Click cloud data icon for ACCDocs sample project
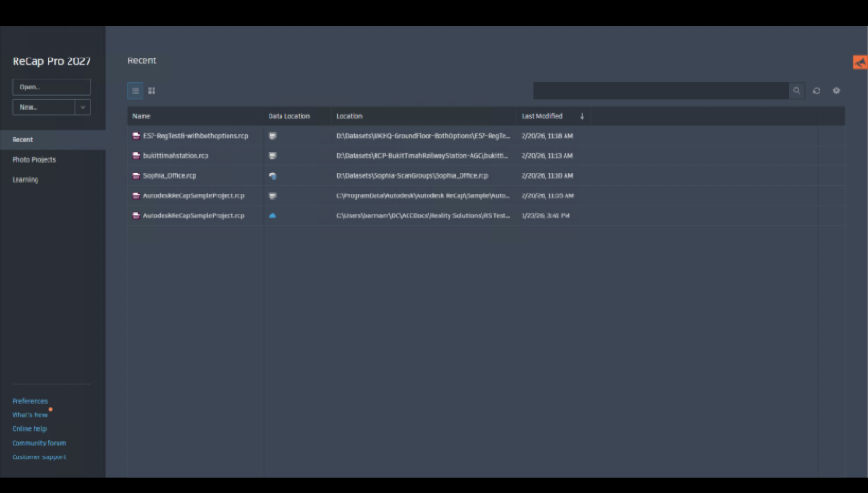 pos(272,215)
